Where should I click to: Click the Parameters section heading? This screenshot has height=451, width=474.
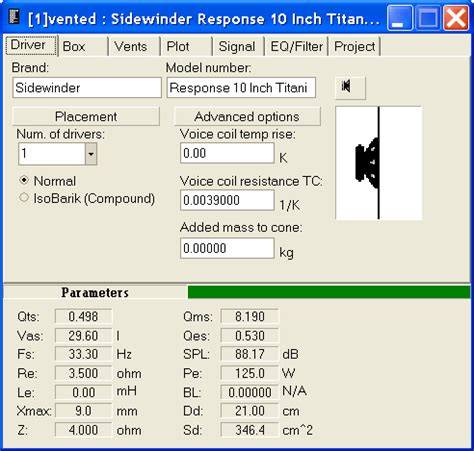click(95, 293)
